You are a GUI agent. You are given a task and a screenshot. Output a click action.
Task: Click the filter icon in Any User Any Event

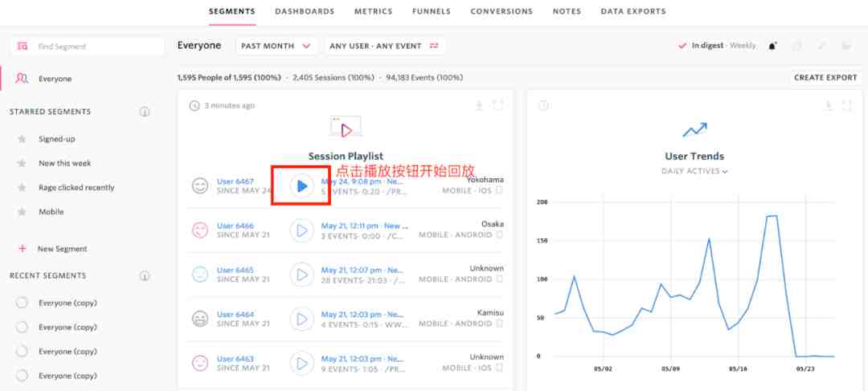(434, 46)
